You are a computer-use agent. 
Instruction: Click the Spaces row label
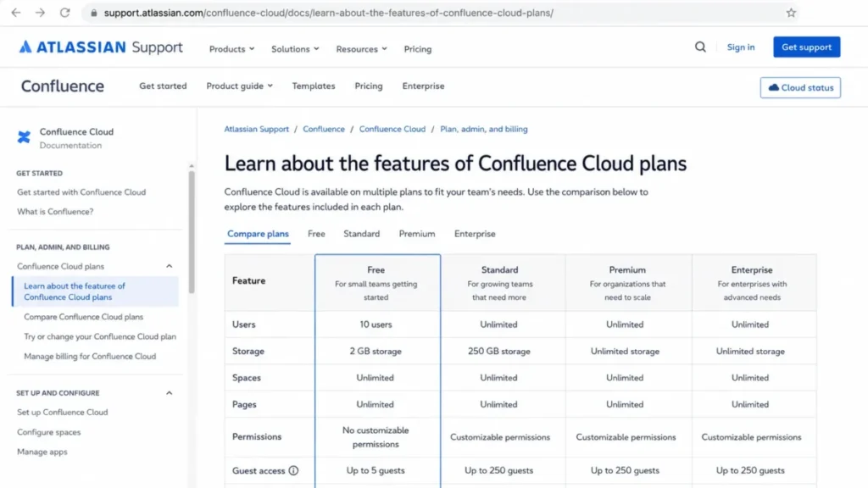pos(247,378)
